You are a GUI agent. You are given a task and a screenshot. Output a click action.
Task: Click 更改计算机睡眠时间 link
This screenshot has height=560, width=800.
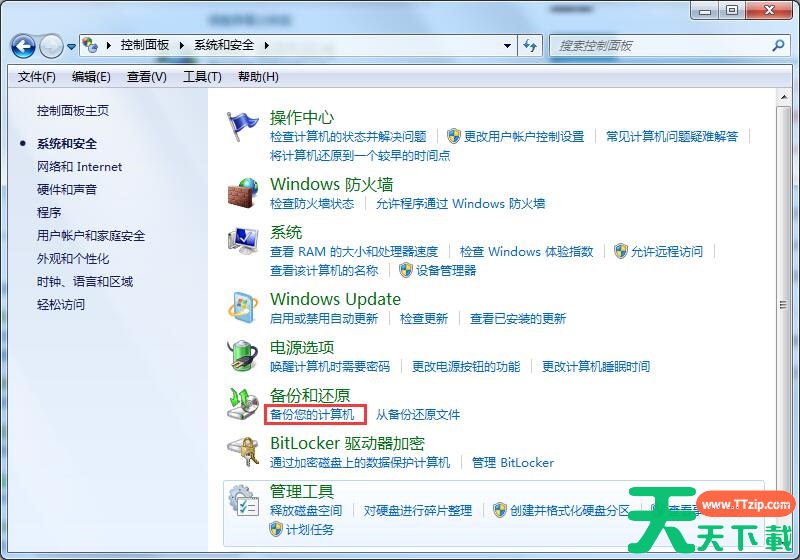[x=596, y=366]
